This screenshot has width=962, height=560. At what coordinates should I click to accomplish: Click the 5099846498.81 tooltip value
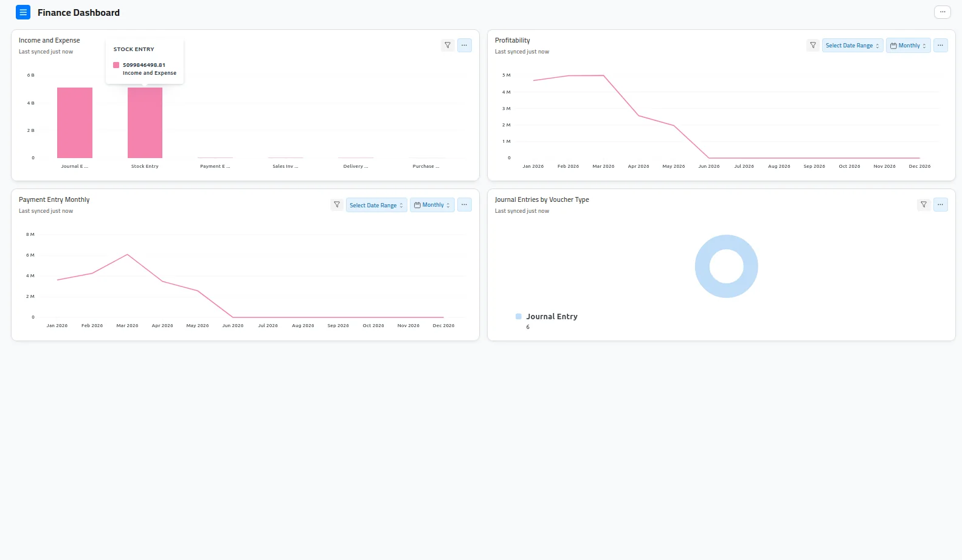tap(144, 65)
